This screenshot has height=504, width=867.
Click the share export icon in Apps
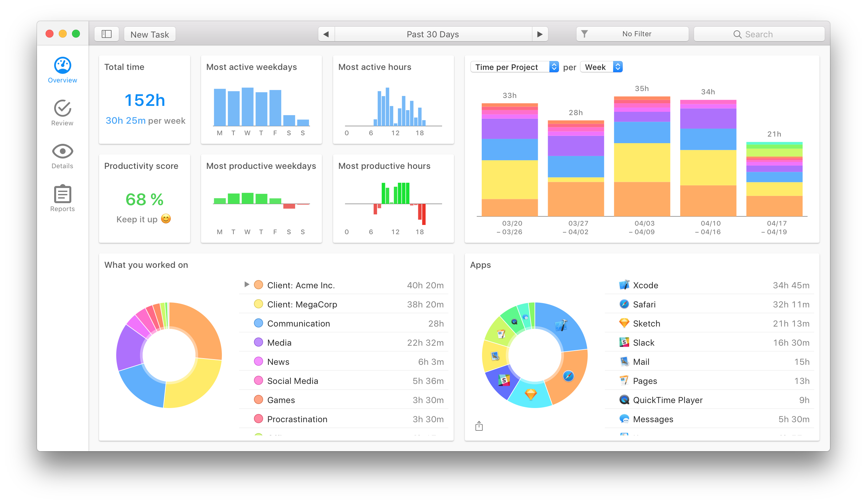pos(479,426)
